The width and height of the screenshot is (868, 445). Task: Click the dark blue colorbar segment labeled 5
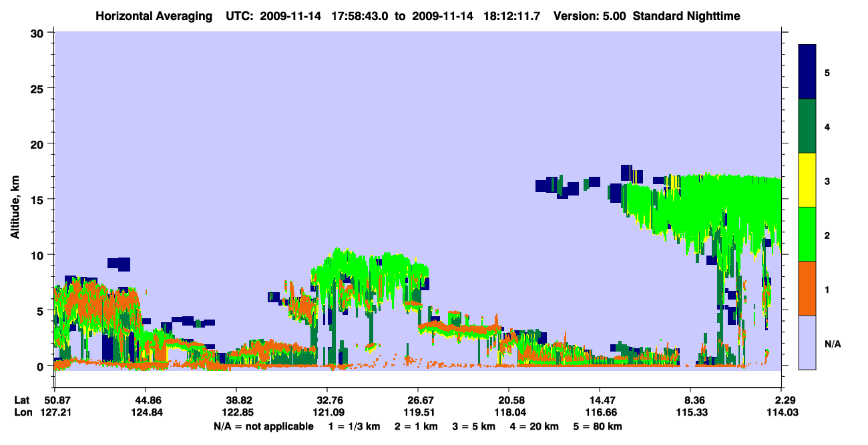807,72
